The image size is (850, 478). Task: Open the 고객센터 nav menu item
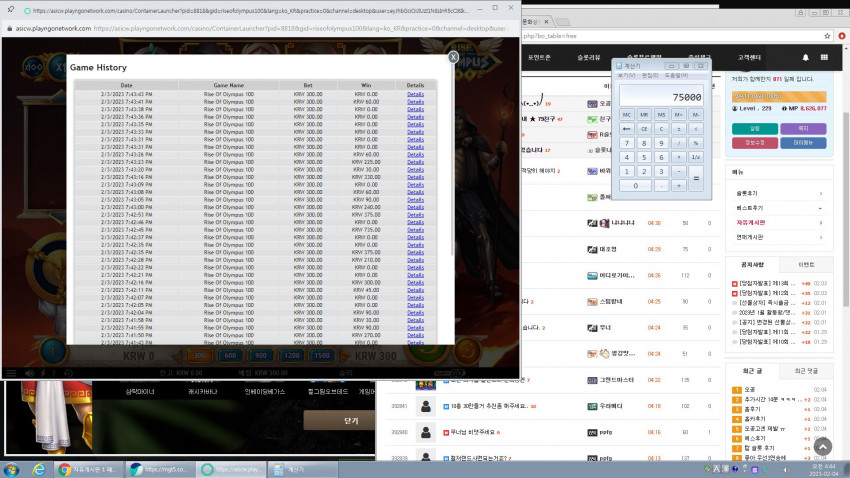pos(749,57)
